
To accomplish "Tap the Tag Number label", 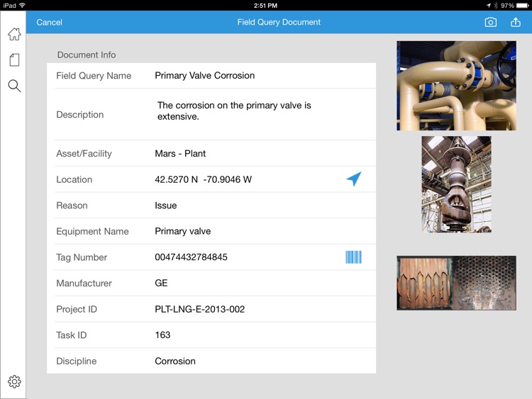I will [82, 257].
